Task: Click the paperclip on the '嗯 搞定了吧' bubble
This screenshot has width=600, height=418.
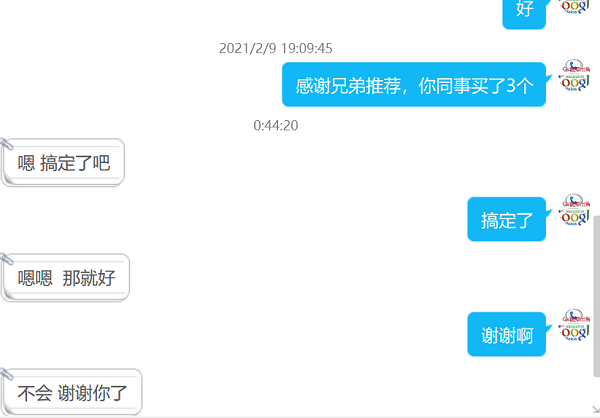Action: 7,144
